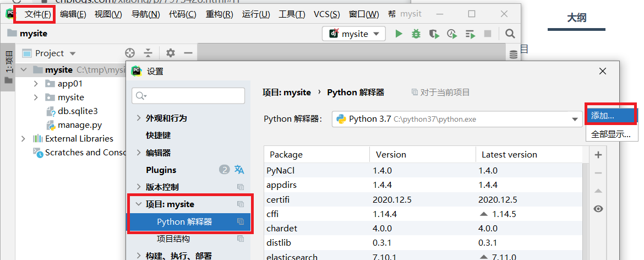Screen dimensions: 644x260
Task: Expand 编辑器 settings category
Action: (x=139, y=153)
